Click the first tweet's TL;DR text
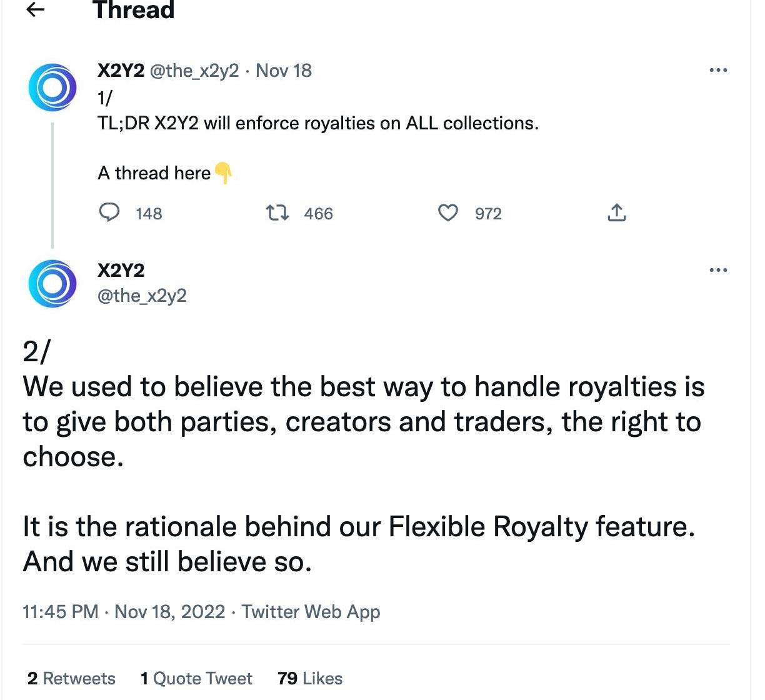Image resolution: width=765 pixels, height=700 pixels. [317, 123]
